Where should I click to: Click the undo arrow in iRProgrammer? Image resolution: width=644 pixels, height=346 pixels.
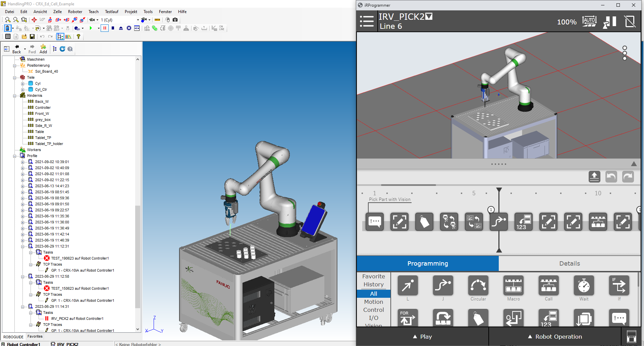(x=611, y=177)
